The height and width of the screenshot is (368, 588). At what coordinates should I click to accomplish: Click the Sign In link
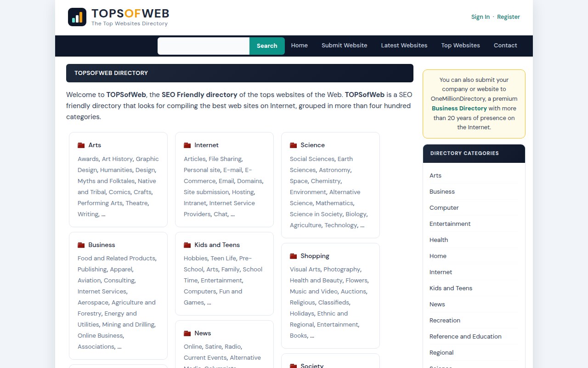click(x=481, y=17)
